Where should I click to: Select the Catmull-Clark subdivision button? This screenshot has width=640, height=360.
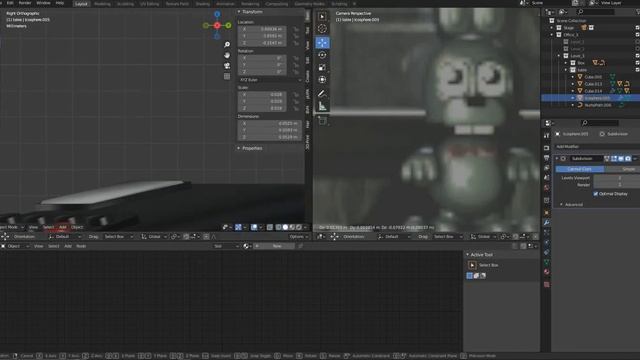[x=580, y=169]
